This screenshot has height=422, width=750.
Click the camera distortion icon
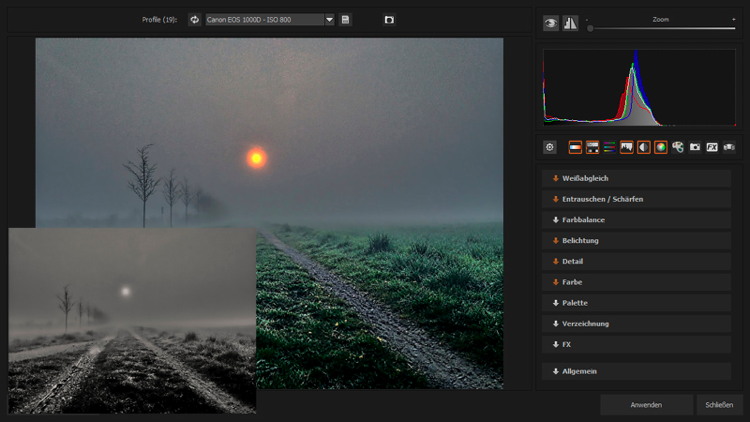pos(695,147)
